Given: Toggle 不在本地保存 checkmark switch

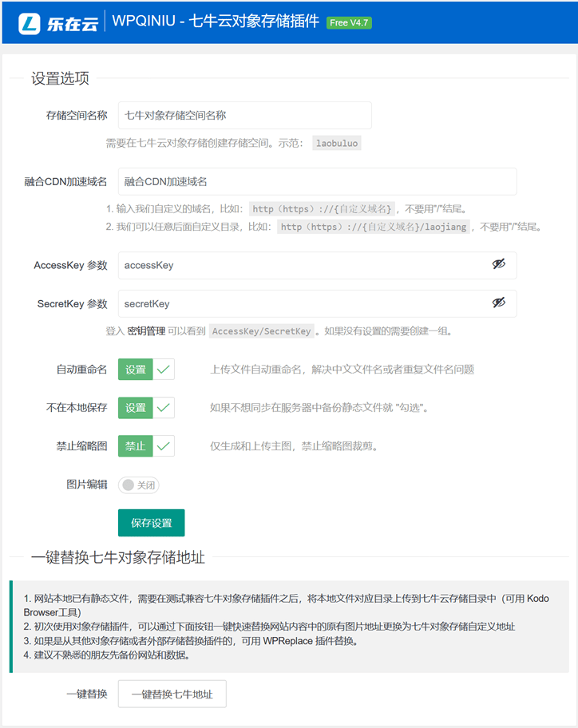Looking at the screenshot, I should coord(164,408).
